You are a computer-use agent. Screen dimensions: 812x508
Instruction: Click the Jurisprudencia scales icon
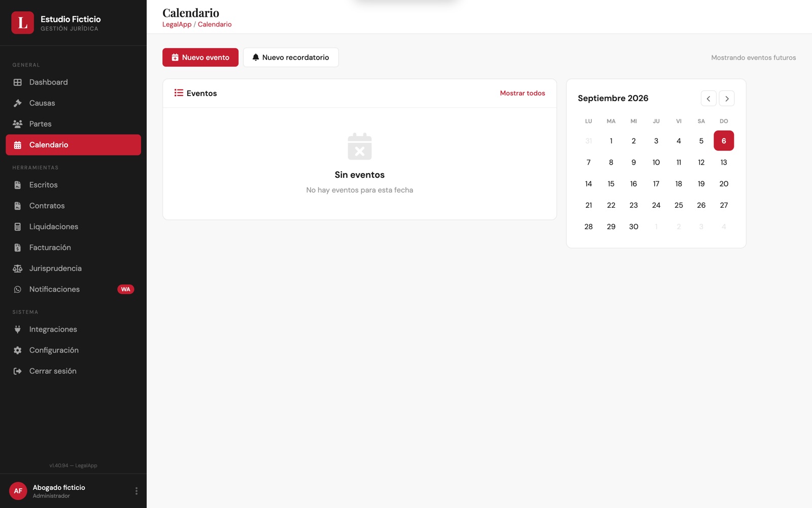click(17, 268)
